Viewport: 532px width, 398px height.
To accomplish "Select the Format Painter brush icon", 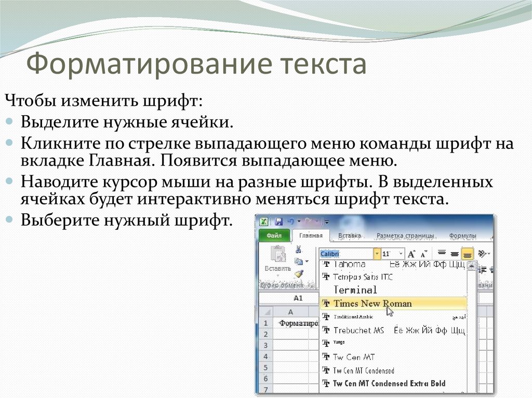I will 298,274.
